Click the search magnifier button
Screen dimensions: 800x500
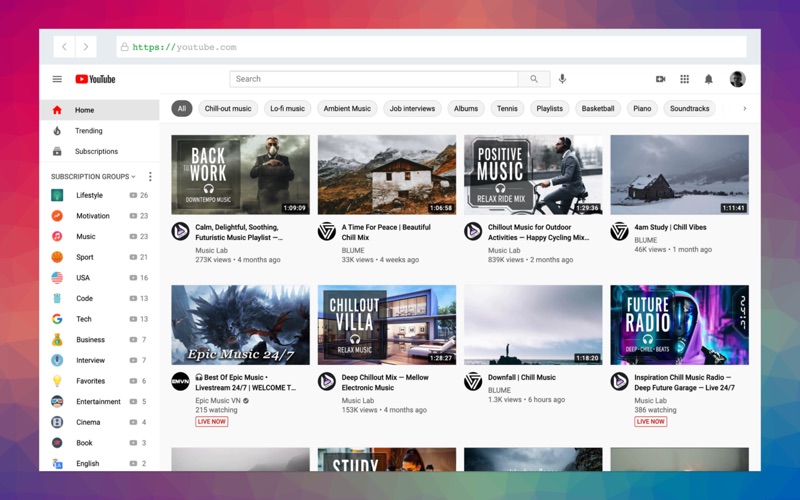(x=534, y=79)
